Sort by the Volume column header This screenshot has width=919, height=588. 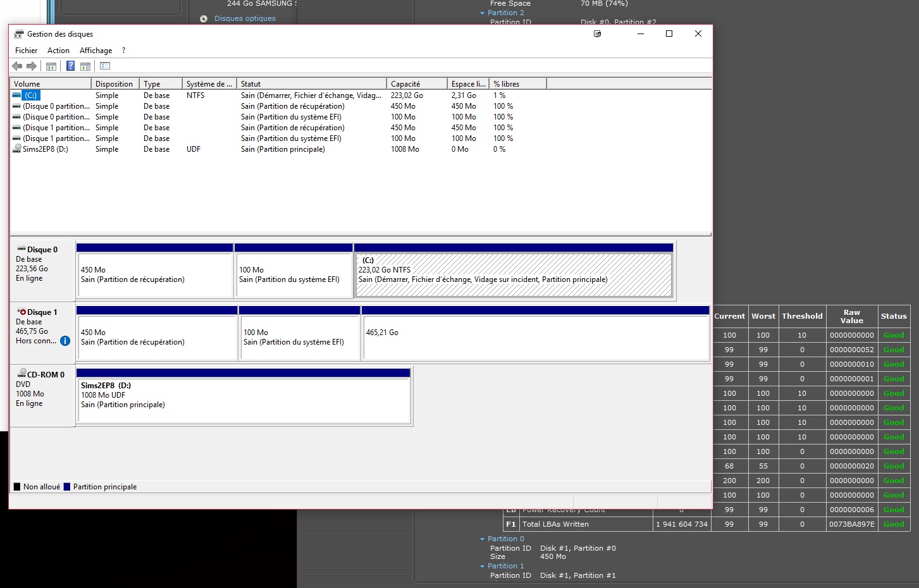click(51, 83)
